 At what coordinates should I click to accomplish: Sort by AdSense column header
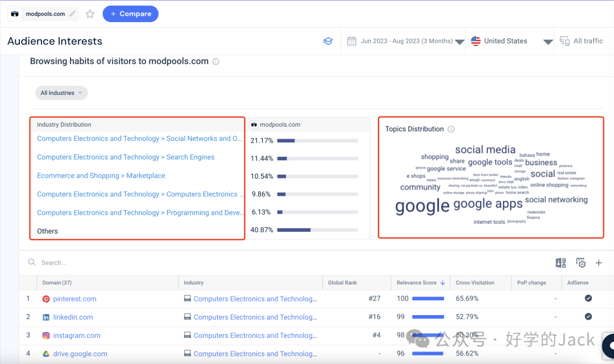tap(578, 283)
